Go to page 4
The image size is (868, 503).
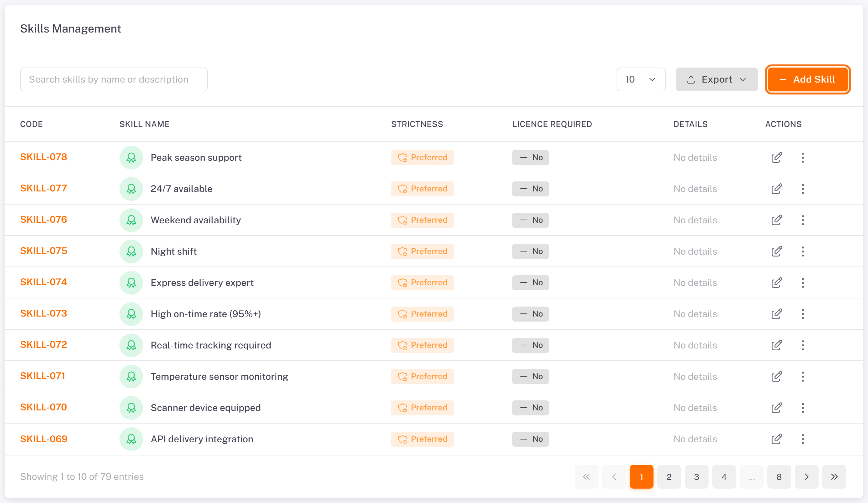coord(724,476)
